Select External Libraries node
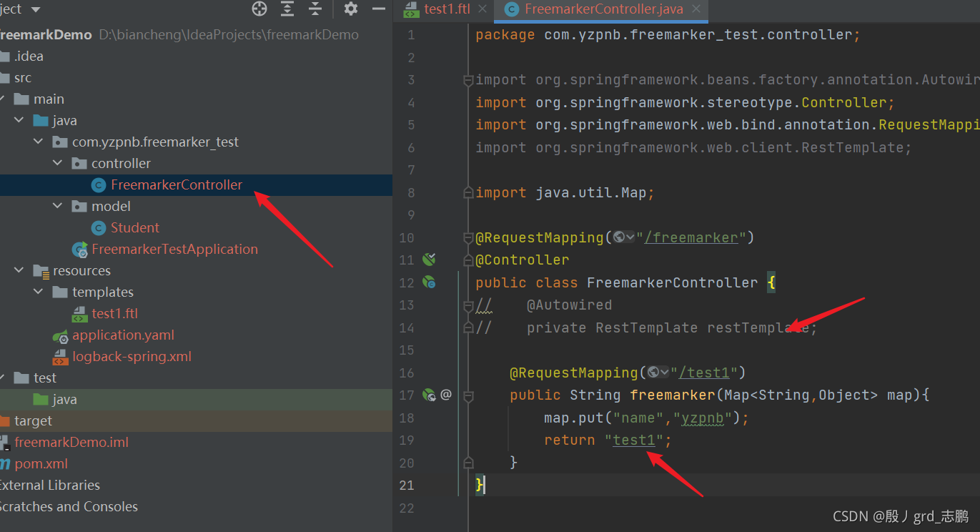980x532 pixels. point(49,485)
